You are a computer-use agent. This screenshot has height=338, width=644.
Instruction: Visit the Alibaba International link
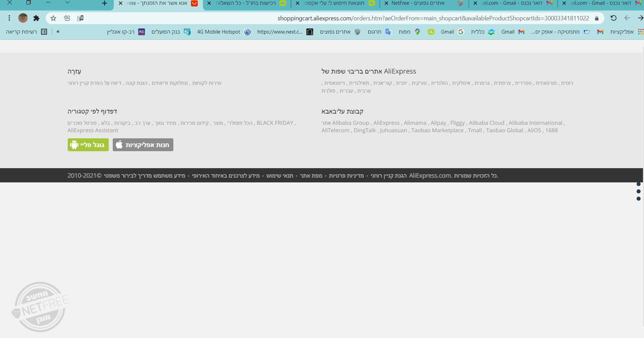[535, 123]
